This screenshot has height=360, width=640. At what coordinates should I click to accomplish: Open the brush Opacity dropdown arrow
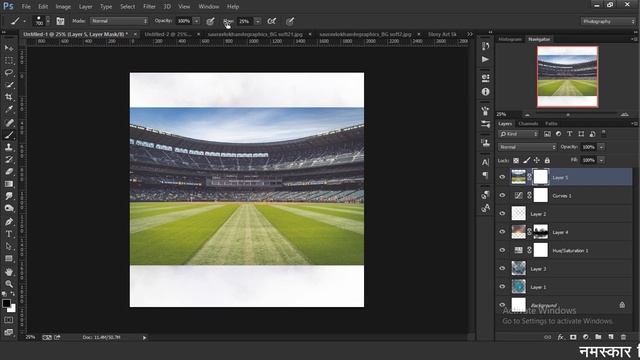tap(196, 21)
